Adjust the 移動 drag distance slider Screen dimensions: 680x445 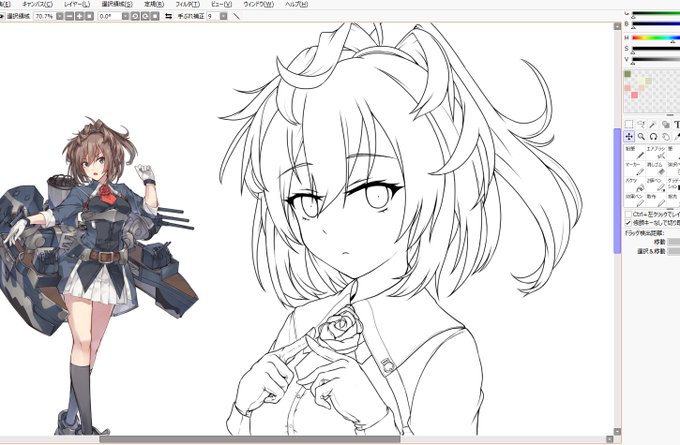(674, 242)
